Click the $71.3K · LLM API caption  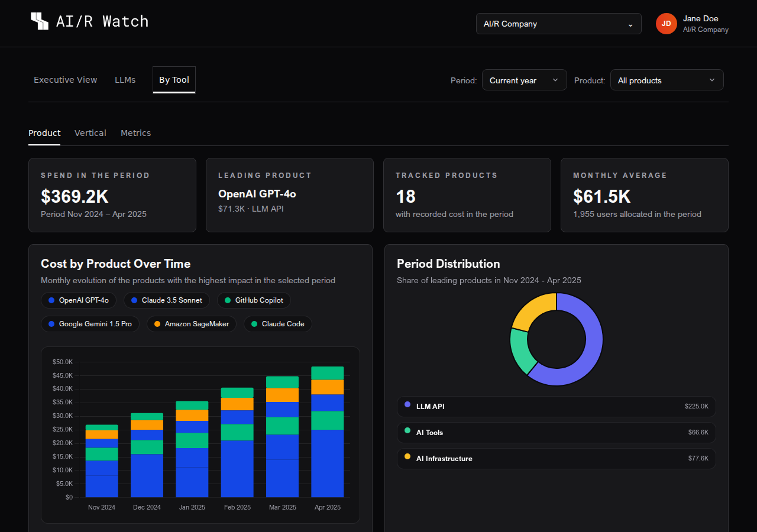251,209
